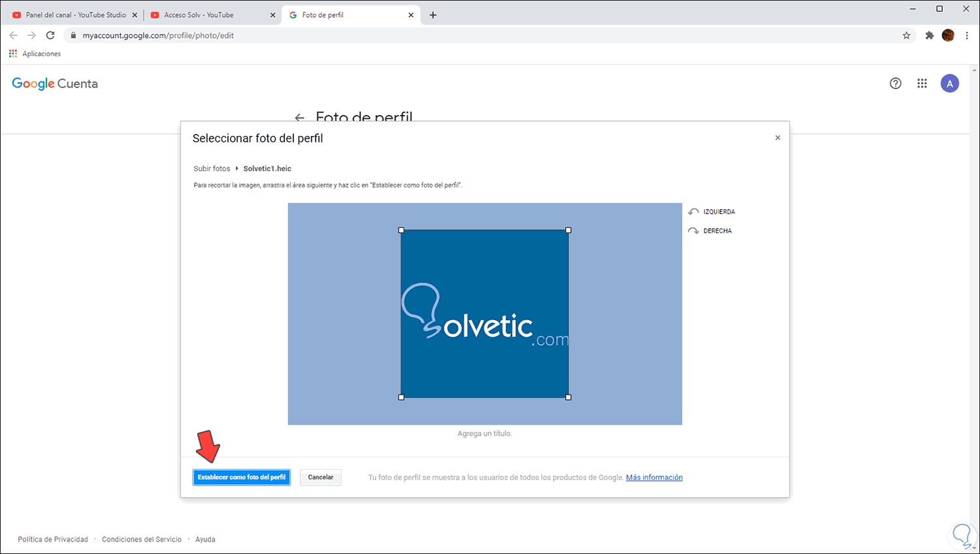View site security lock info

73,35
